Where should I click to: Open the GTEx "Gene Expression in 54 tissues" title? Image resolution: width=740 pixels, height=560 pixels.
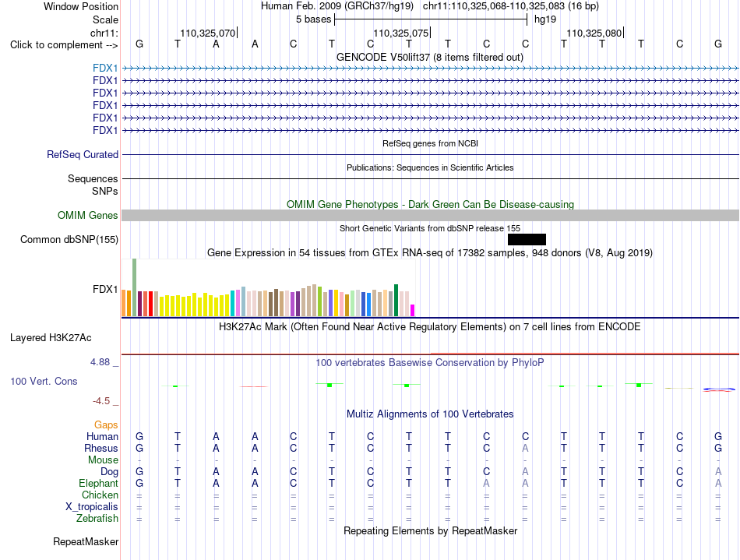tap(430, 253)
